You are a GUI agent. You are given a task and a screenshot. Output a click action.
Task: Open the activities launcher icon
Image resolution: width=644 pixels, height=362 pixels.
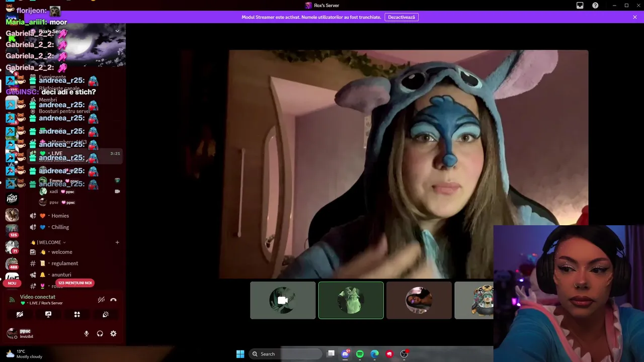point(77,314)
